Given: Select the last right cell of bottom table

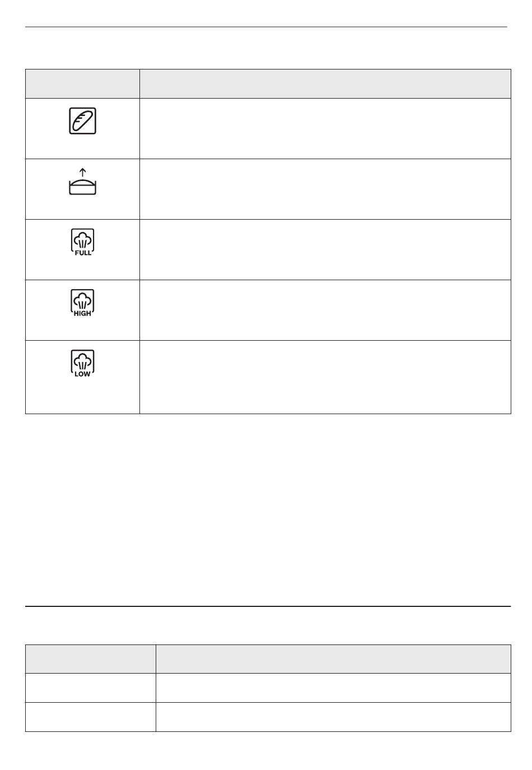Looking at the screenshot, I should pyautogui.click(x=334, y=717).
